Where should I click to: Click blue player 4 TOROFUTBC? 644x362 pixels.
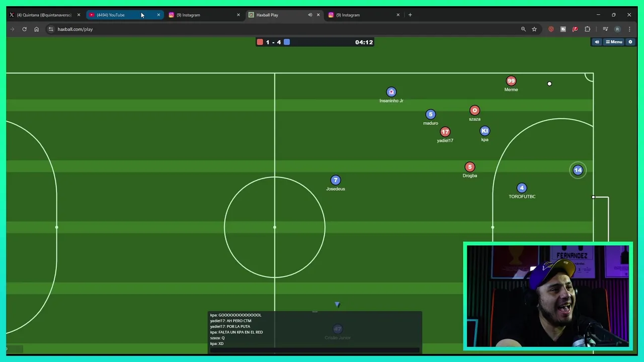[x=522, y=188]
